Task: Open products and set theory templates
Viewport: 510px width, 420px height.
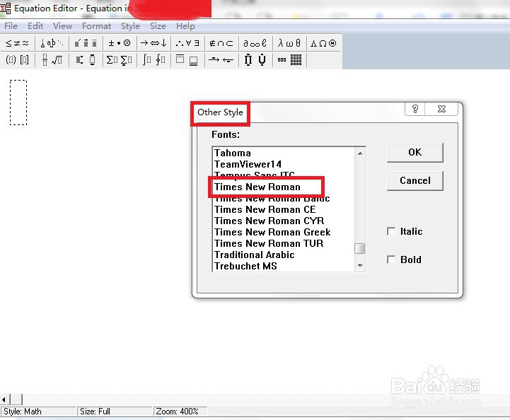Action: point(255,60)
